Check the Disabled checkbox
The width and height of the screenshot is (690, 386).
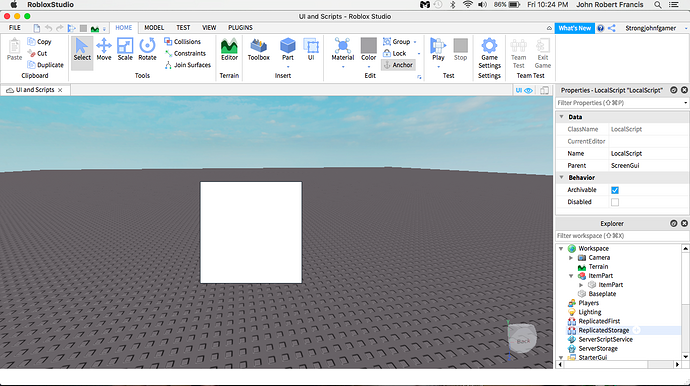[x=615, y=202]
